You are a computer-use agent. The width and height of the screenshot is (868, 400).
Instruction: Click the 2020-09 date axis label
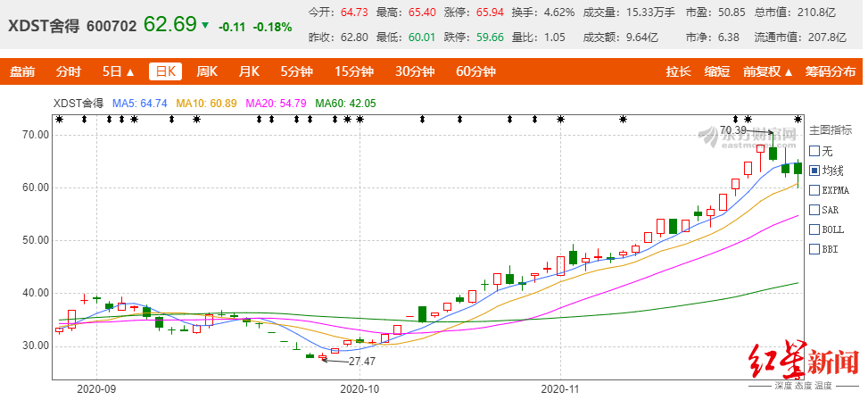(96, 389)
